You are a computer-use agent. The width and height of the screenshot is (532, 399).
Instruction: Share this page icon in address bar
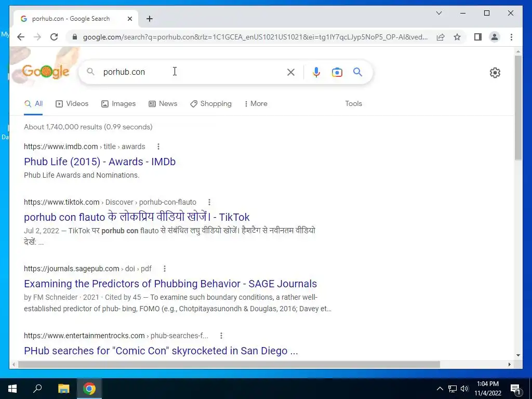(441, 37)
